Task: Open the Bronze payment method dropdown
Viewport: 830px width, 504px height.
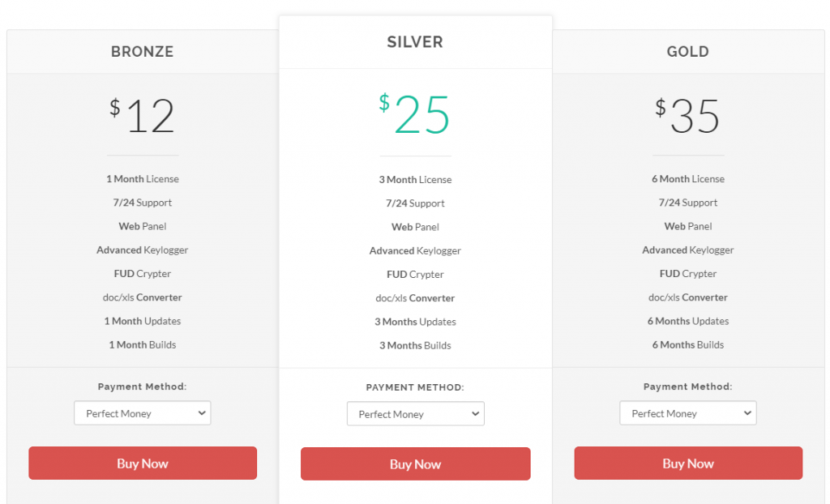Action: [143, 413]
